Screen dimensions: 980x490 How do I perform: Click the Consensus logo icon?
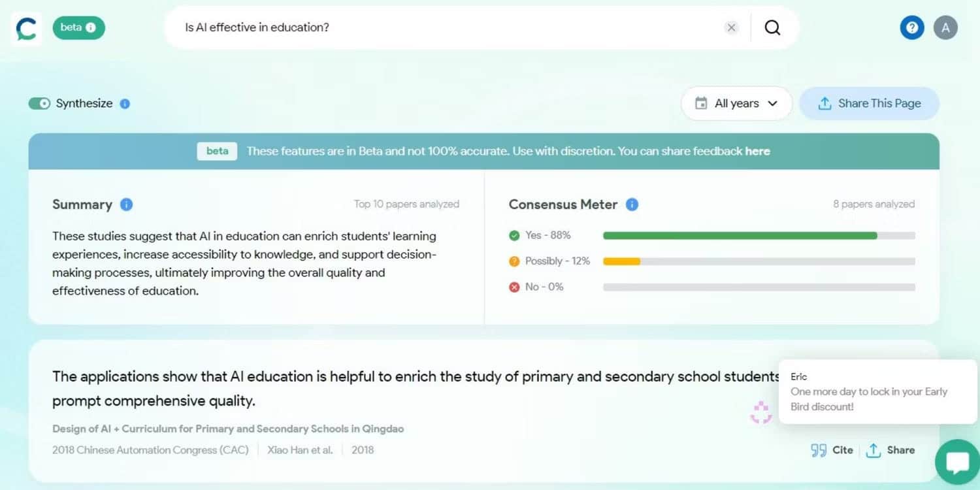26,29
